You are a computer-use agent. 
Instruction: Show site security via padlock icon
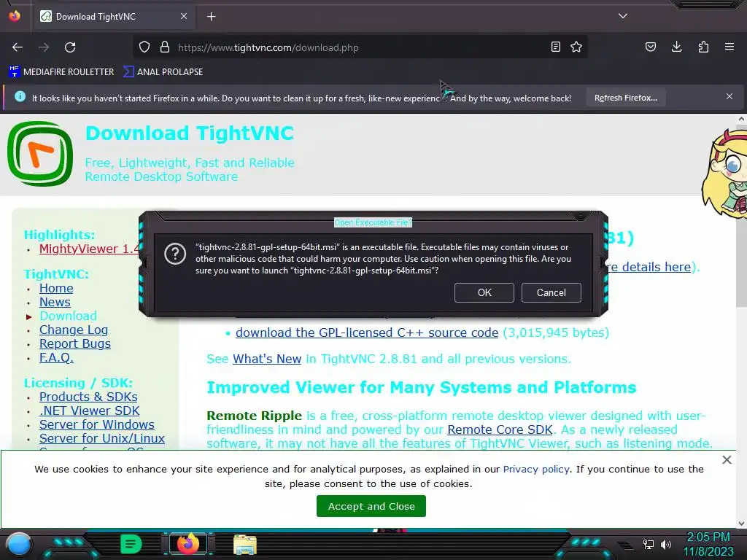165,47
